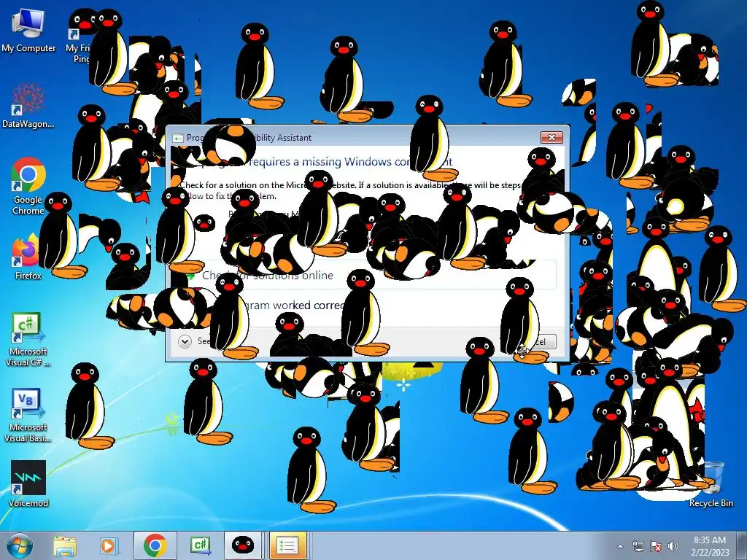The image size is (747, 560).
Task: Click the Windows Start orb
Action: click(19, 545)
